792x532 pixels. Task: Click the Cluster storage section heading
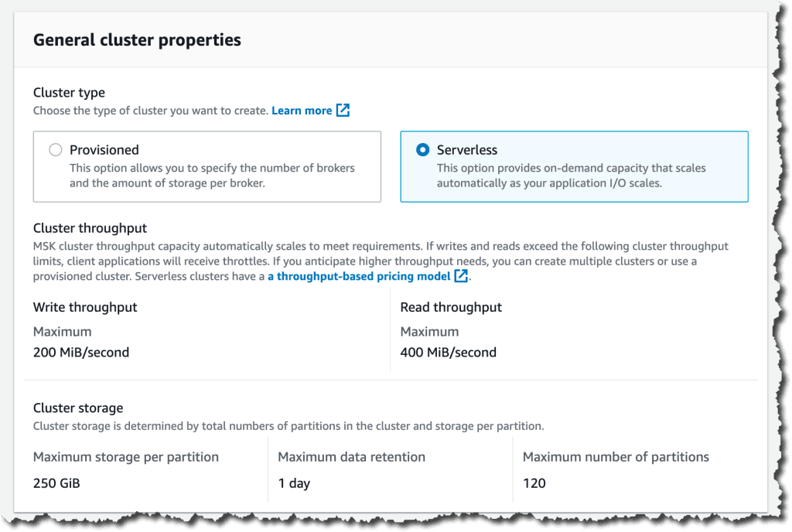pos(78,408)
